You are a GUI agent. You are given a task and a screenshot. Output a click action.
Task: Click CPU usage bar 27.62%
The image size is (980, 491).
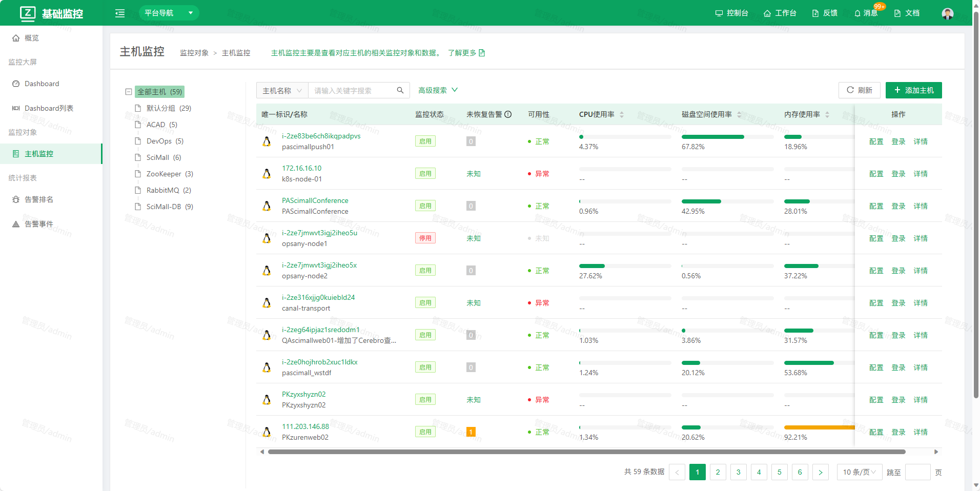625,266
